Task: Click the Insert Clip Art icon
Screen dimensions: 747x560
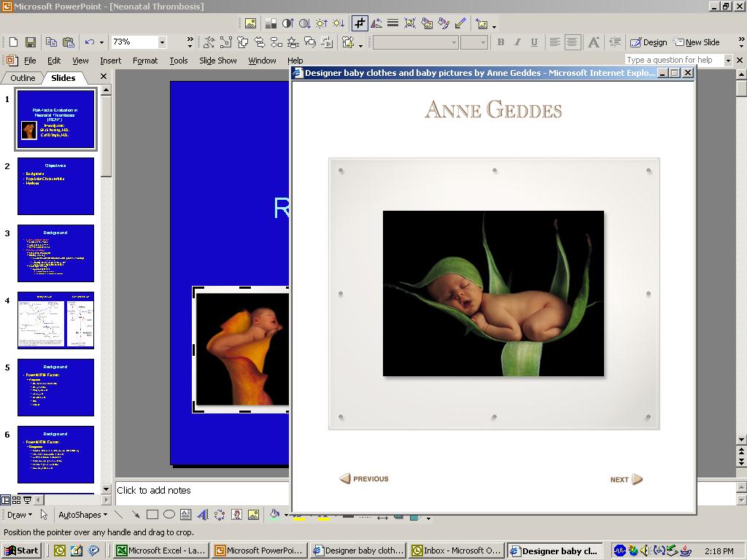Action: point(237,515)
